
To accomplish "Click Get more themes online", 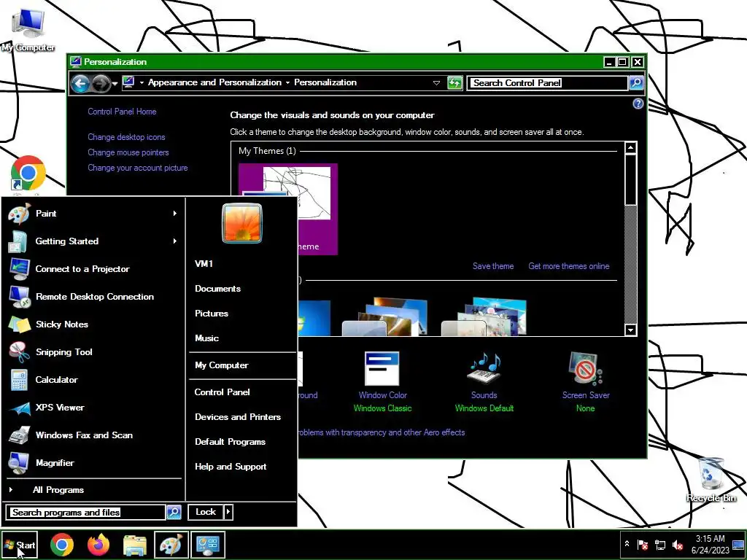I will pyautogui.click(x=569, y=266).
